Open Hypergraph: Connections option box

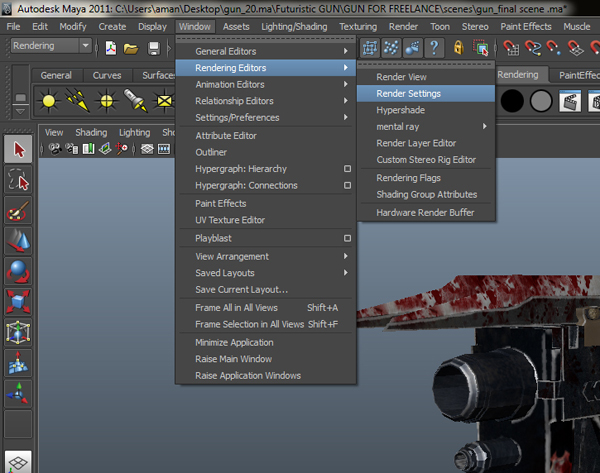[347, 185]
